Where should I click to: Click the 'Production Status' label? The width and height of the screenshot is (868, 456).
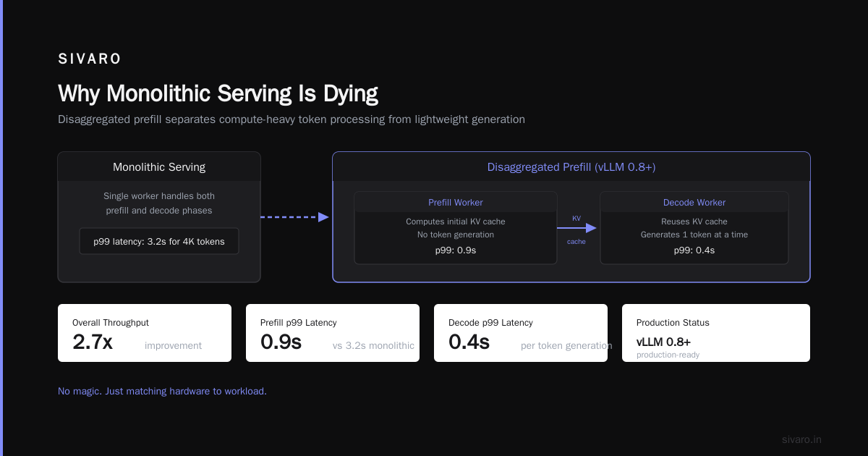673,323
